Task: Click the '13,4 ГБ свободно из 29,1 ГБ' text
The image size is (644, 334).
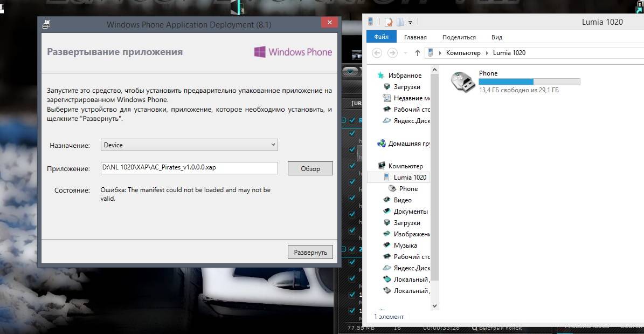Action: tap(519, 90)
